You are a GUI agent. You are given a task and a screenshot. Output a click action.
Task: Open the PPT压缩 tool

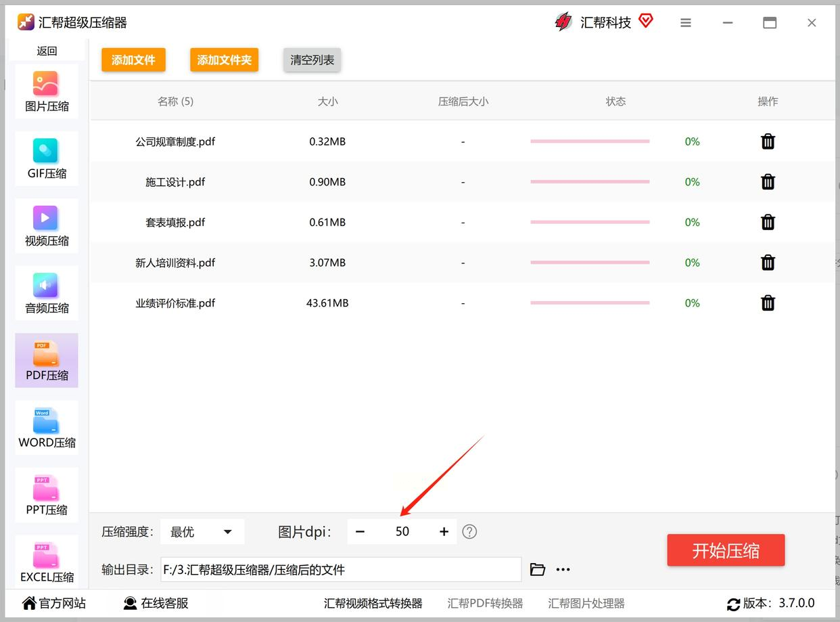point(46,494)
